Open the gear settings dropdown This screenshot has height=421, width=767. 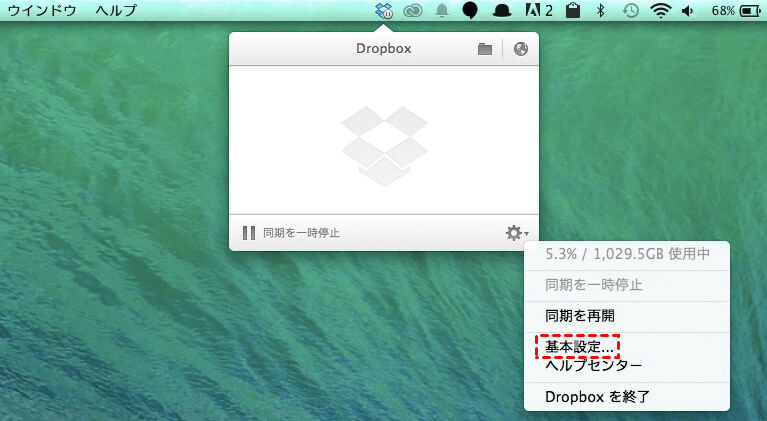coord(517,233)
